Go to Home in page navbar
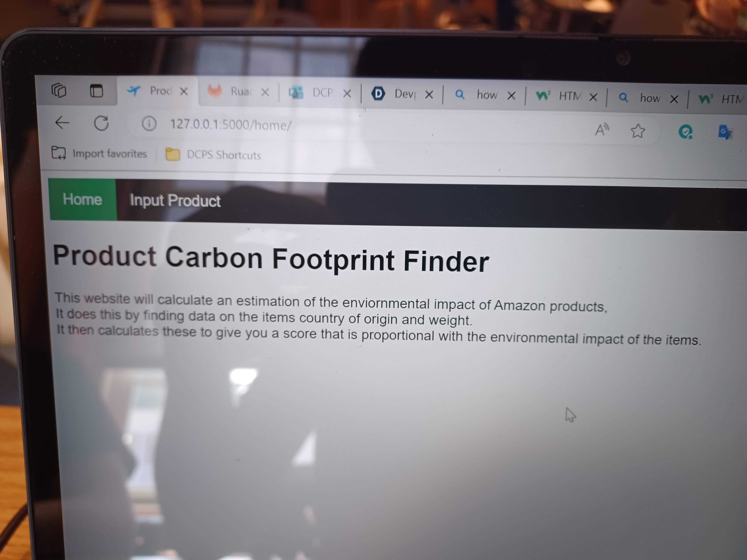This screenshot has height=560, width=747. coord(82,200)
